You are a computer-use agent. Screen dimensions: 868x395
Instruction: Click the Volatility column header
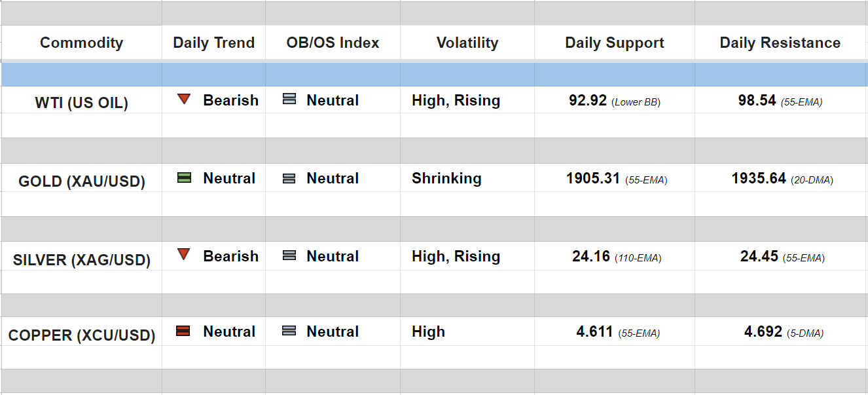[x=467, y=43]
